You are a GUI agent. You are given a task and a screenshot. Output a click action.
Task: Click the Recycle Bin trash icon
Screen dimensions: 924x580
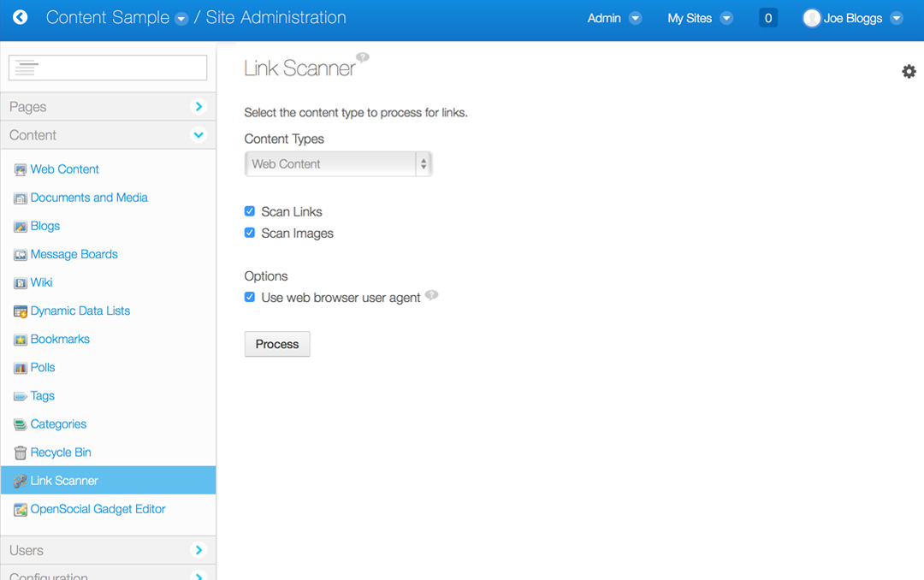click(20, 453)
